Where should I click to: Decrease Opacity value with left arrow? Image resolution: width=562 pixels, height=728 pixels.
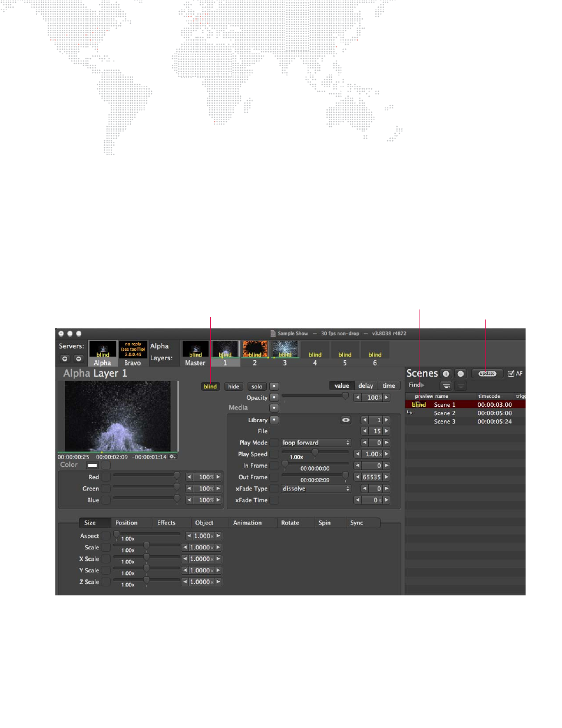coord(358,398)
